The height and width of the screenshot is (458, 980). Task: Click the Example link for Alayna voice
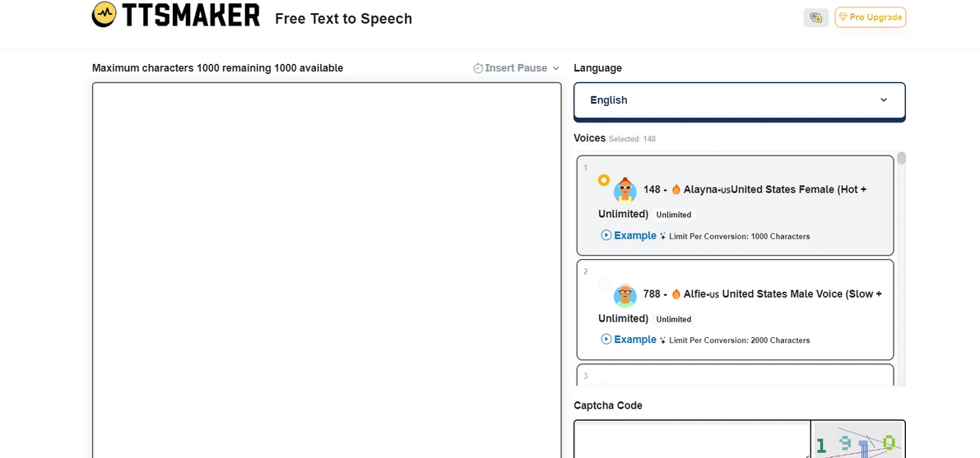[x=635, y=235]
